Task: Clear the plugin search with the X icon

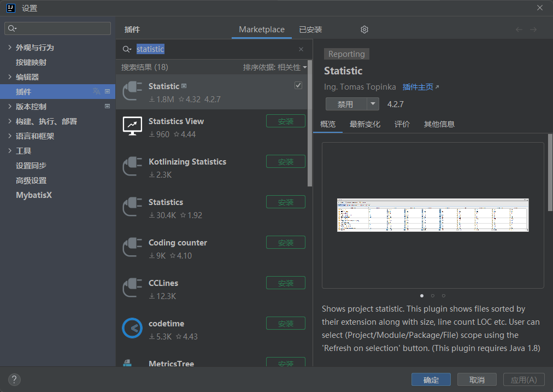Action: (x=301, y=49)
